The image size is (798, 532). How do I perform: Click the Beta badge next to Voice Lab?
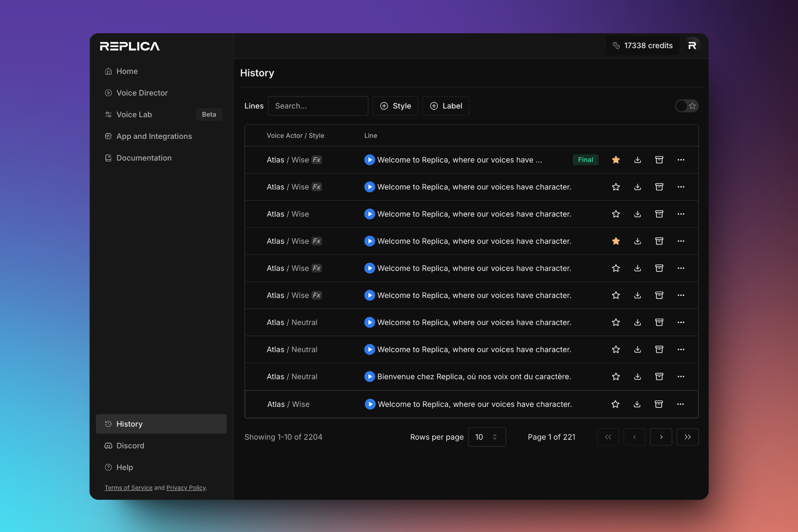coord(209,114)
